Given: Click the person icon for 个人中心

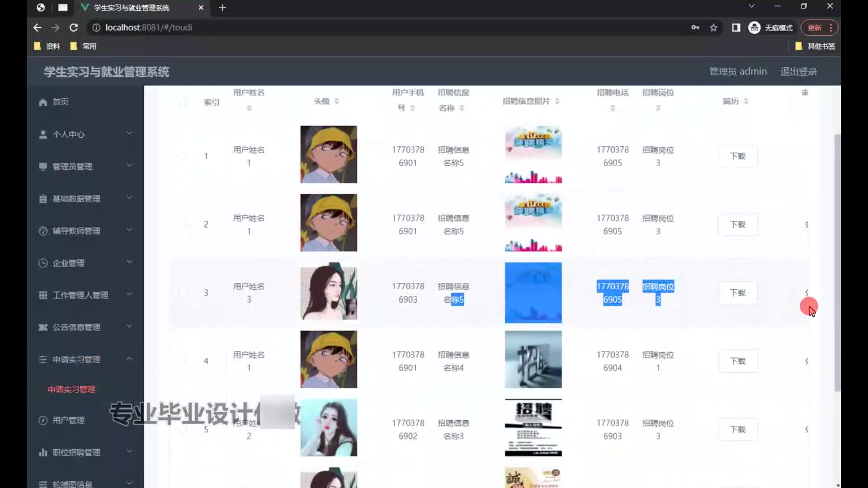Looking at the screenshot, I should [43, 135].
